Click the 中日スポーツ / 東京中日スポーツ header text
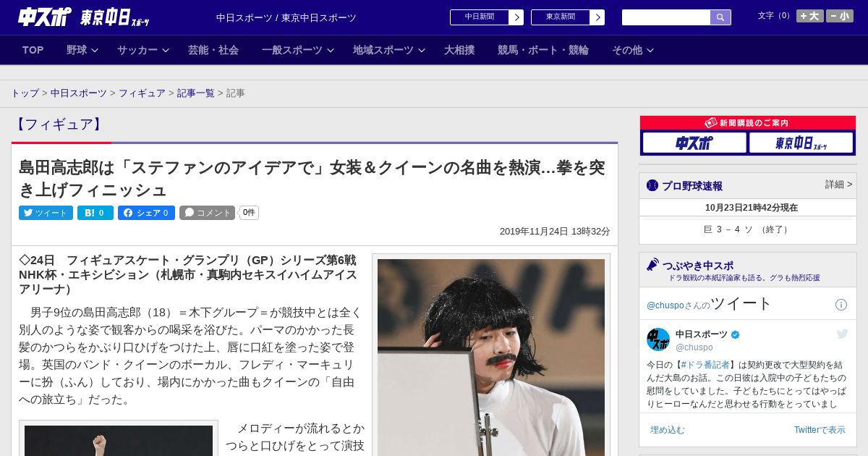The height and width of the screenshot is (456, 868). (286, 18)
